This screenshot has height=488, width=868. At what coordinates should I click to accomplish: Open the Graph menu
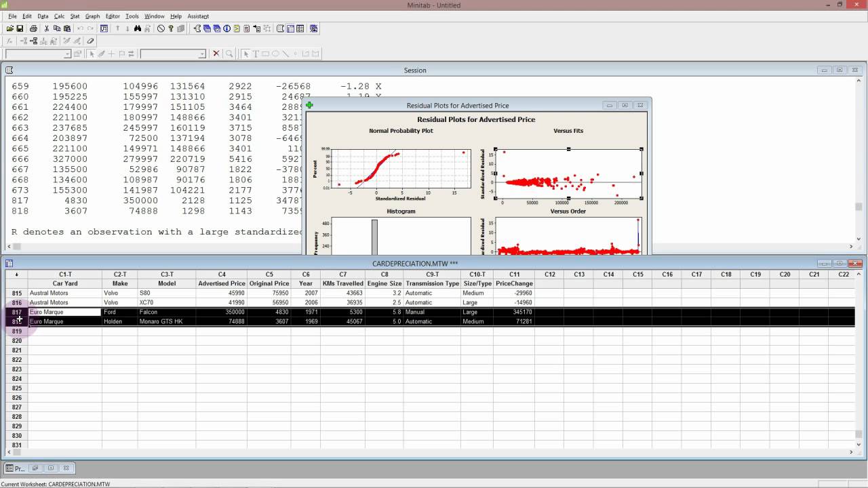point(92,16)
